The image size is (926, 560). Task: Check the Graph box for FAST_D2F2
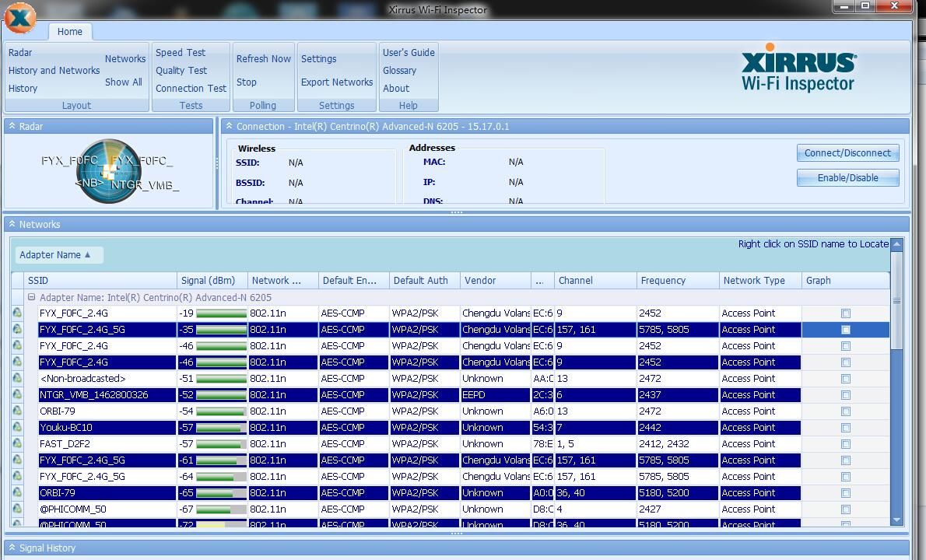pos(846,444)
